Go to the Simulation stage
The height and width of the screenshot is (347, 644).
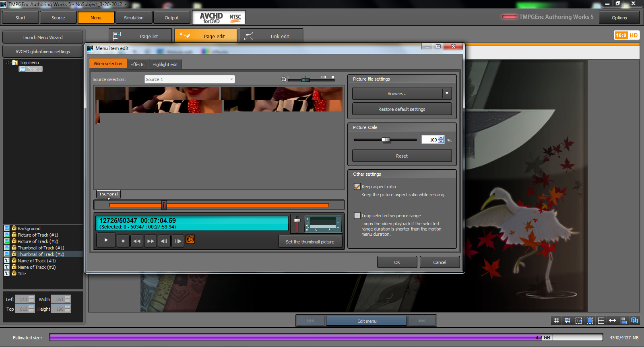134,18
